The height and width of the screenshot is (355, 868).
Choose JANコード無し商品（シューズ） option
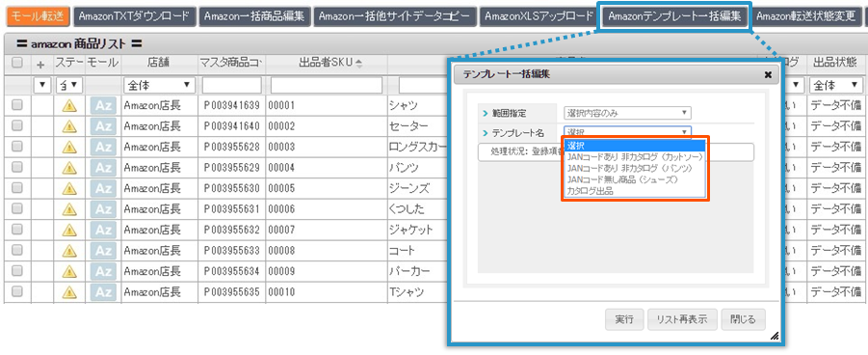(x=635, y=179)
